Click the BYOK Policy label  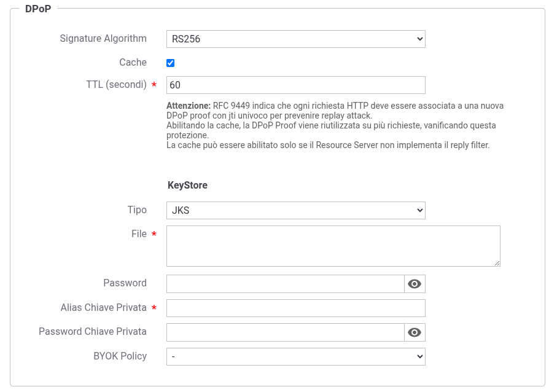tap(120, 356)
